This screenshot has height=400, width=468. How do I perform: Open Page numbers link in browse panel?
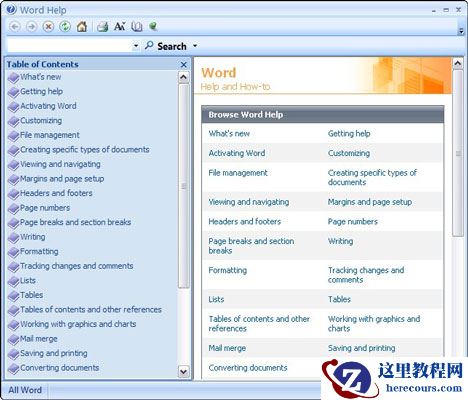point(353,222)
